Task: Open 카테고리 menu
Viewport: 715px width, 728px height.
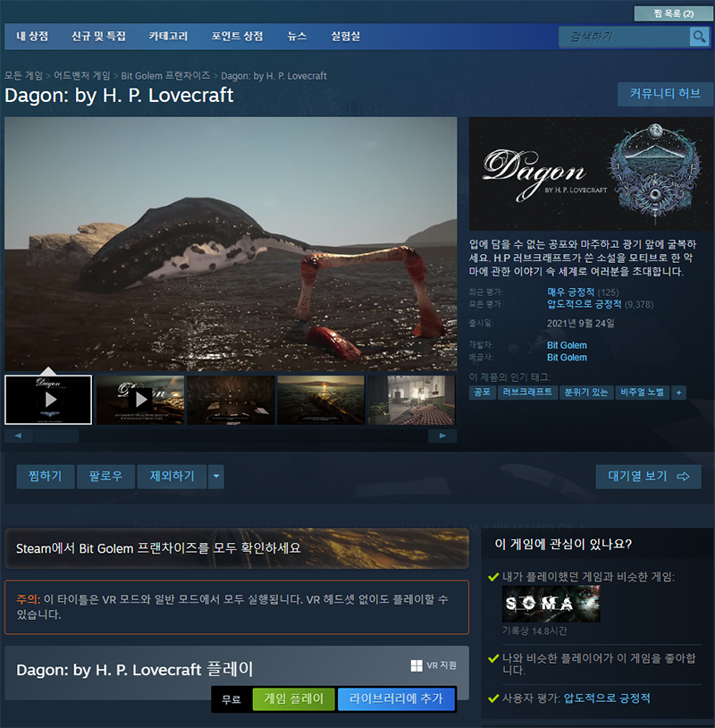Action: pos(168,36)
